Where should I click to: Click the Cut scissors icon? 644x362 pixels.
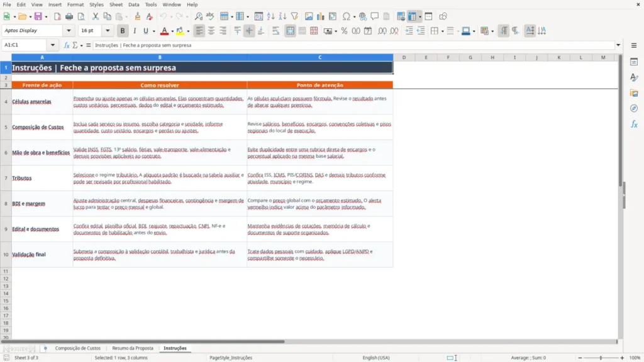click(96, 16)
